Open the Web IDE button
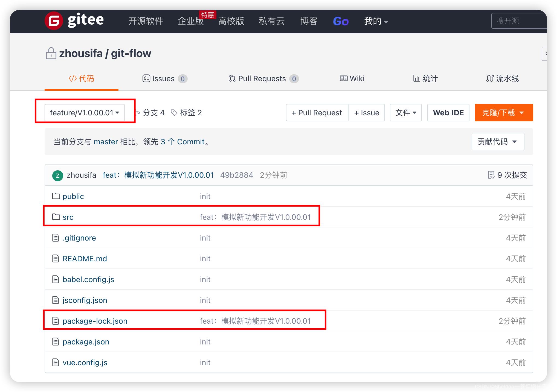The width and height of the screenshot is (557, 392). (x=448, y=112)
